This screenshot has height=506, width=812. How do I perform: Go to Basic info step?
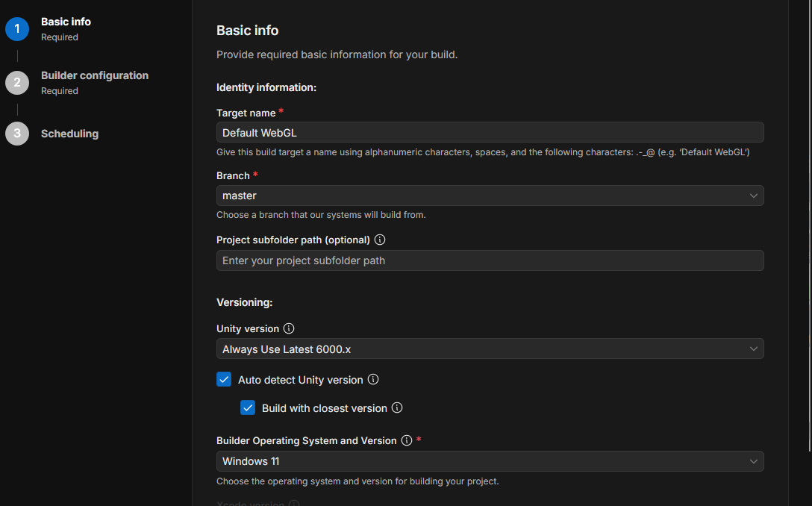coord(66,22)
